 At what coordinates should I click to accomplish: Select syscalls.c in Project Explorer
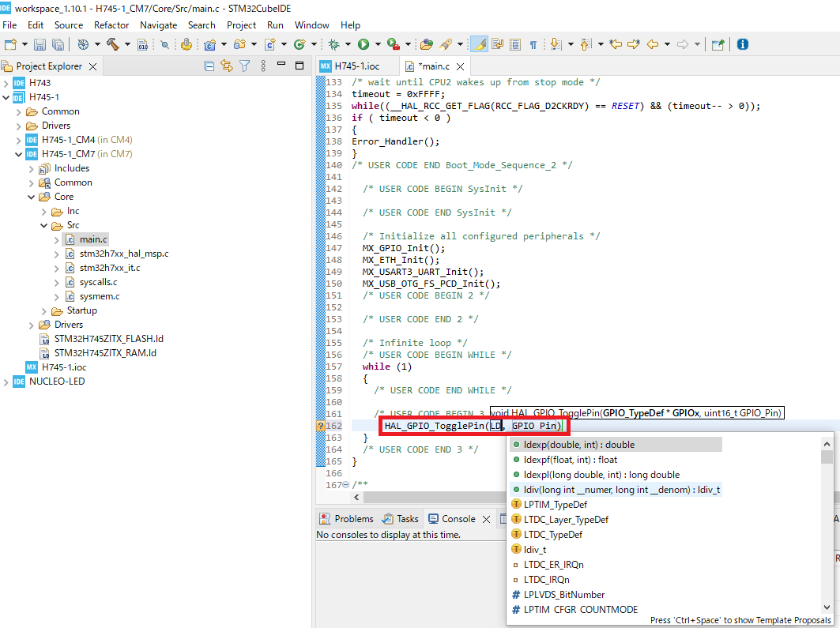pyautogui.click(x=98, y=282)
